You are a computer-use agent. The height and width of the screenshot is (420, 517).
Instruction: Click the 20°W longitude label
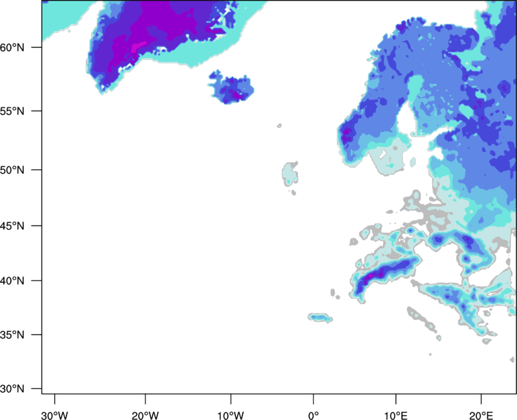click(x=145, y=415)
